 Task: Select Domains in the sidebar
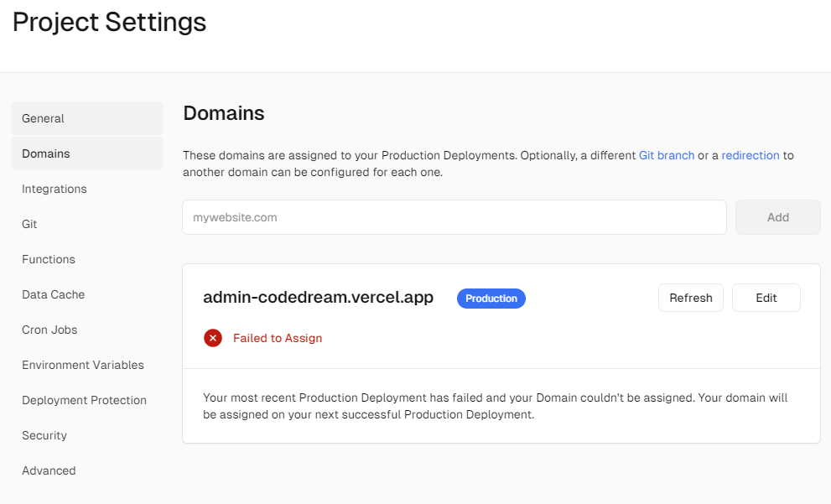(x=87, y=153)
